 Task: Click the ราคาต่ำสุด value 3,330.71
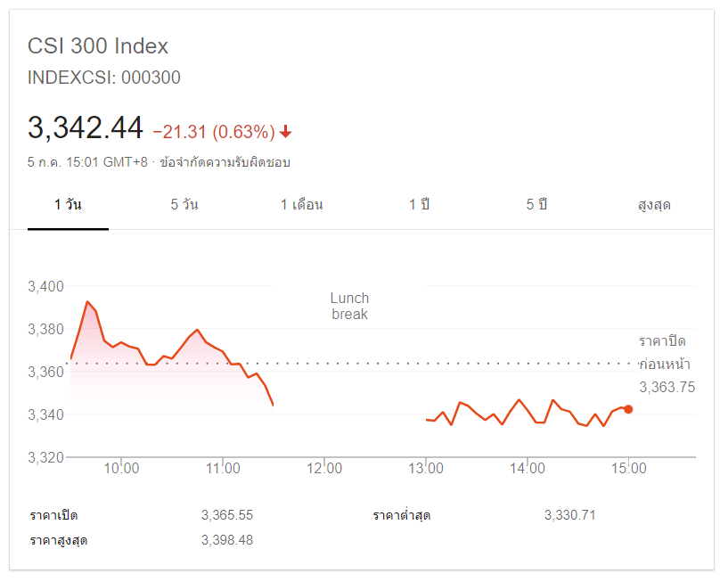tap(570, 515)
